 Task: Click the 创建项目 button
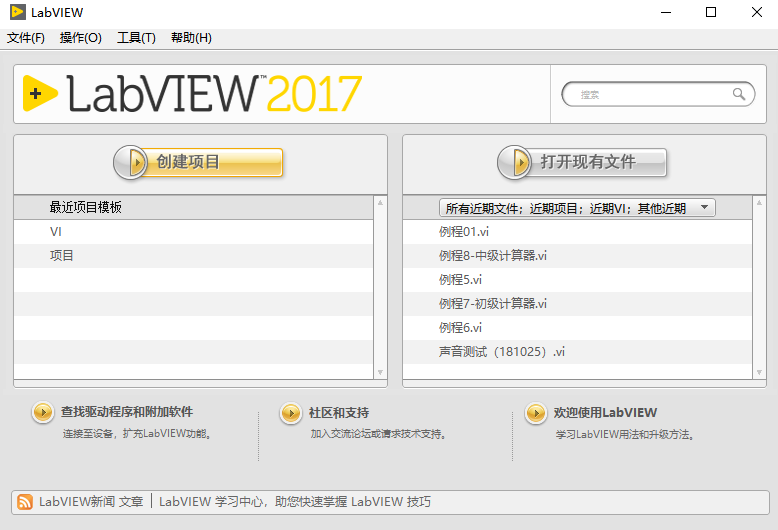[x=198, y=162]
